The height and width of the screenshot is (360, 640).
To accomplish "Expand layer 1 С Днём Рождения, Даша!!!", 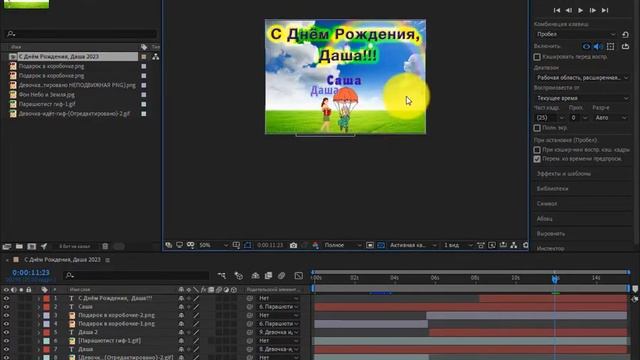I will click(39, 299).
